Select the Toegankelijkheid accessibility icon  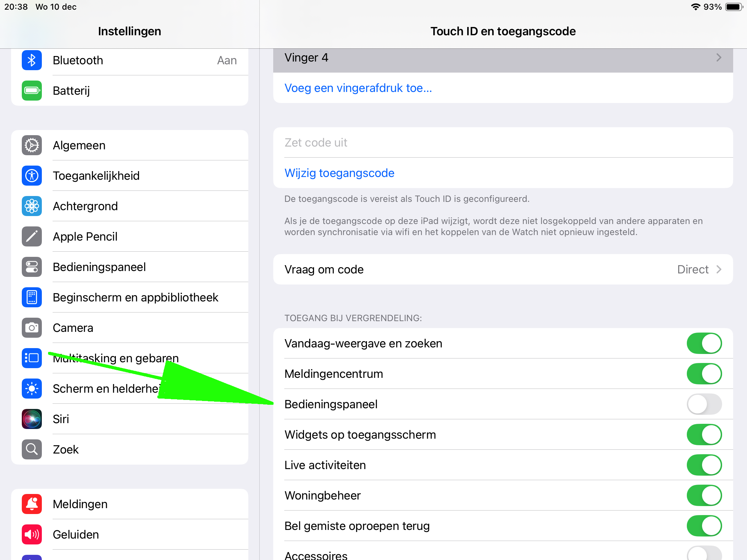(x=31, y=176)
